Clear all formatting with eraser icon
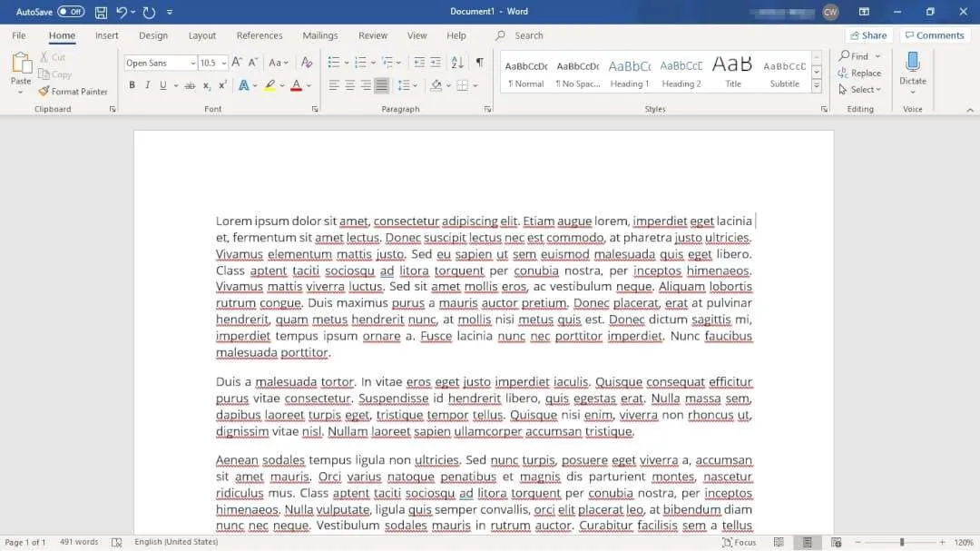 pos(307,63)
